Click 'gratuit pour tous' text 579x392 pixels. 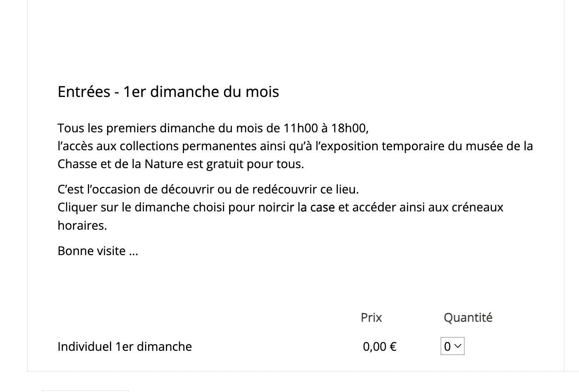pyautogui.click(x=255, y=164)
